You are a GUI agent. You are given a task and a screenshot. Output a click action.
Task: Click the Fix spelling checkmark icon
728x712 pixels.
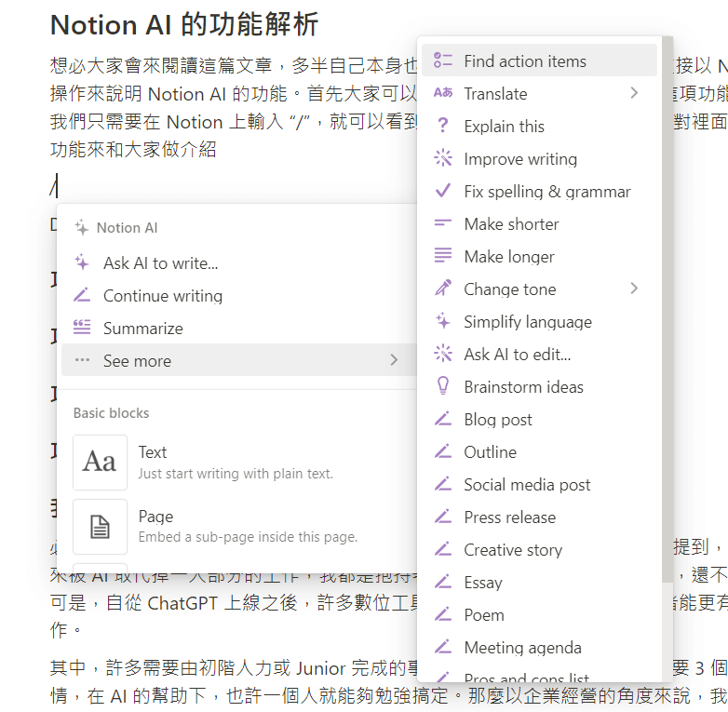point(443,191)
